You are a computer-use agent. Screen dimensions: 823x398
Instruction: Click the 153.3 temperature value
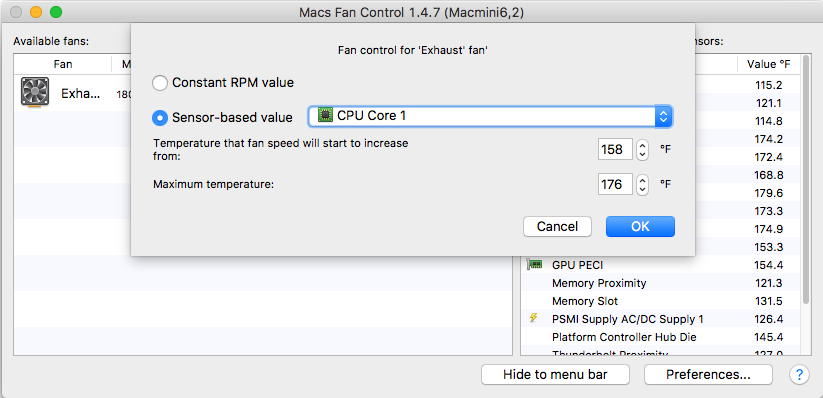pyautogui.click(x=769, y=247)
